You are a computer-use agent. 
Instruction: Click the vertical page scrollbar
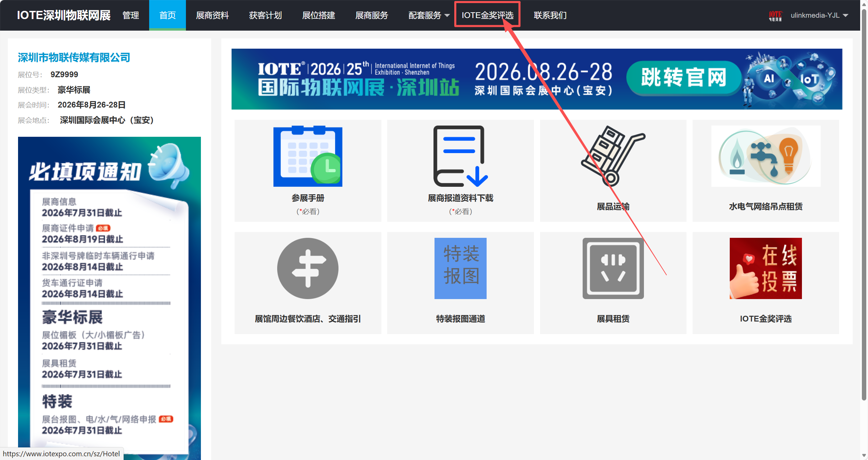point(864,204)
